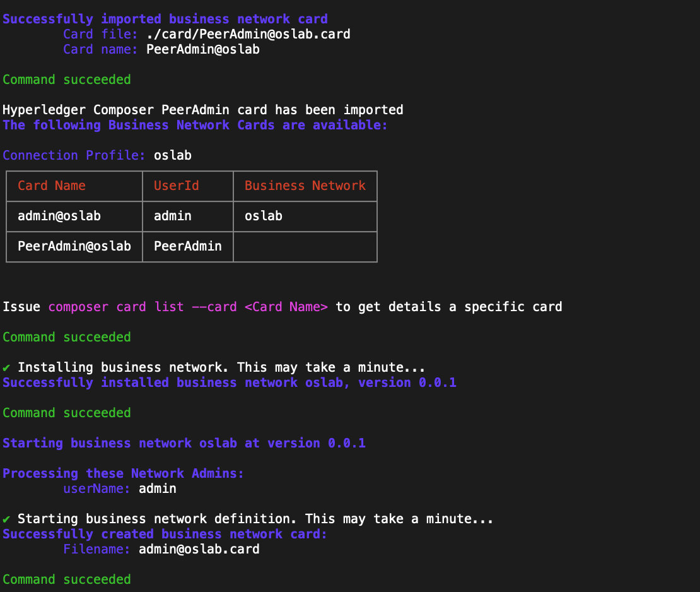This screenshot has width=700, height=592.
Task: Click 'Command succeeded' after the Filename line
Action: (x=67, y=579)
